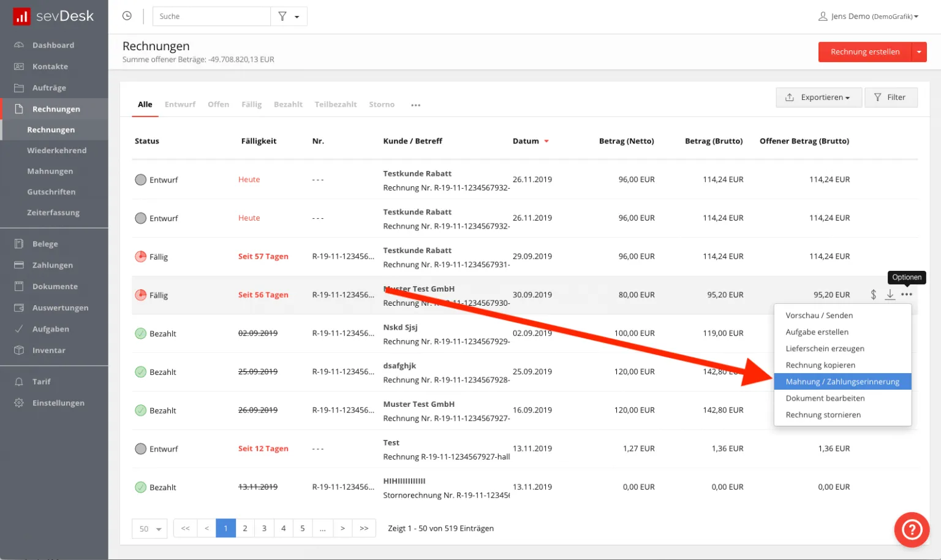The width and height of the screenshot is (941, 560).
Task: Click the download icon on hovered invoice
Action: [x=890, y=295]
